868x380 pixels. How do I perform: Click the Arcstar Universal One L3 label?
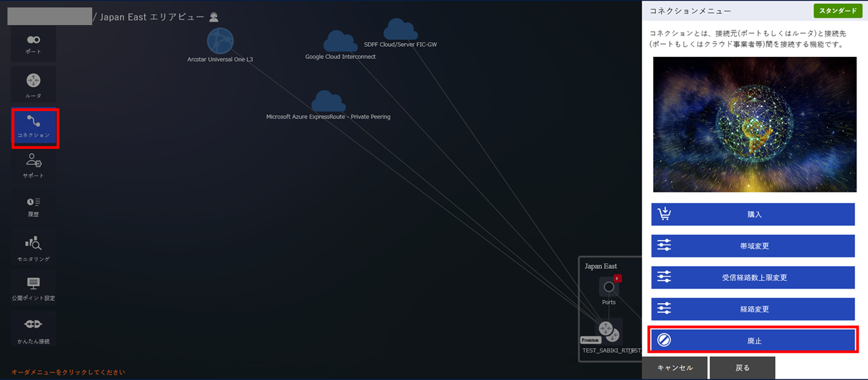click(x=220, y=60)
